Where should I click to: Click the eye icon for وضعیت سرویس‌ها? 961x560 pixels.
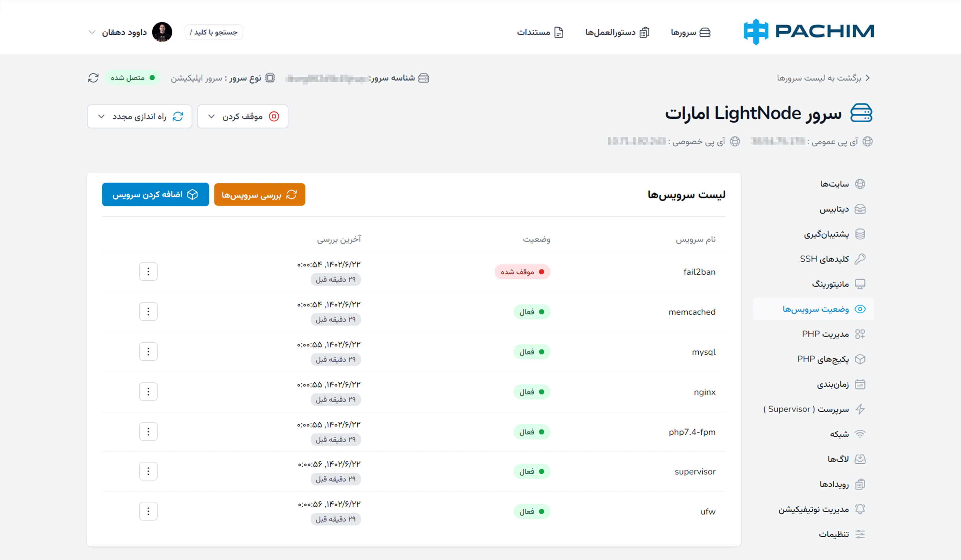point(860,309)
